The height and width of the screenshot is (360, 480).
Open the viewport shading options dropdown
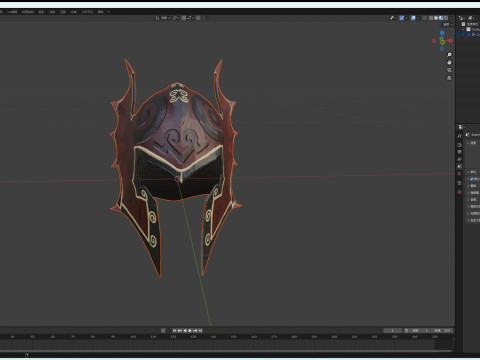click(451, 18)
